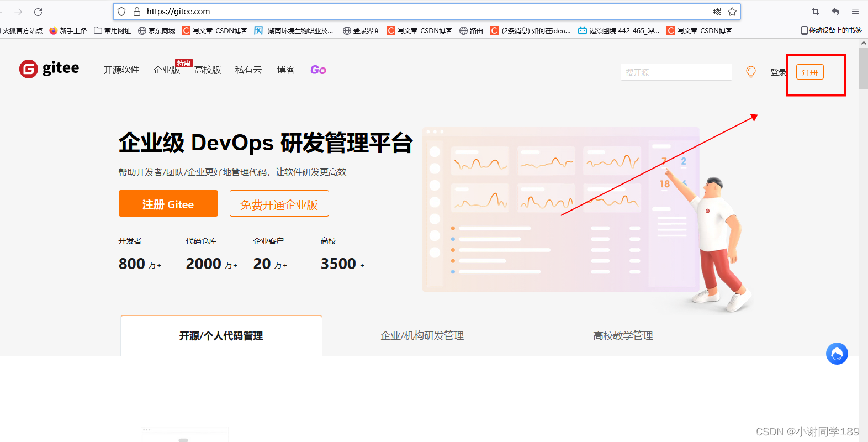868x442 pixels.
Task: Open 新手上路 bookmark
Action: (x=68, y=30)
